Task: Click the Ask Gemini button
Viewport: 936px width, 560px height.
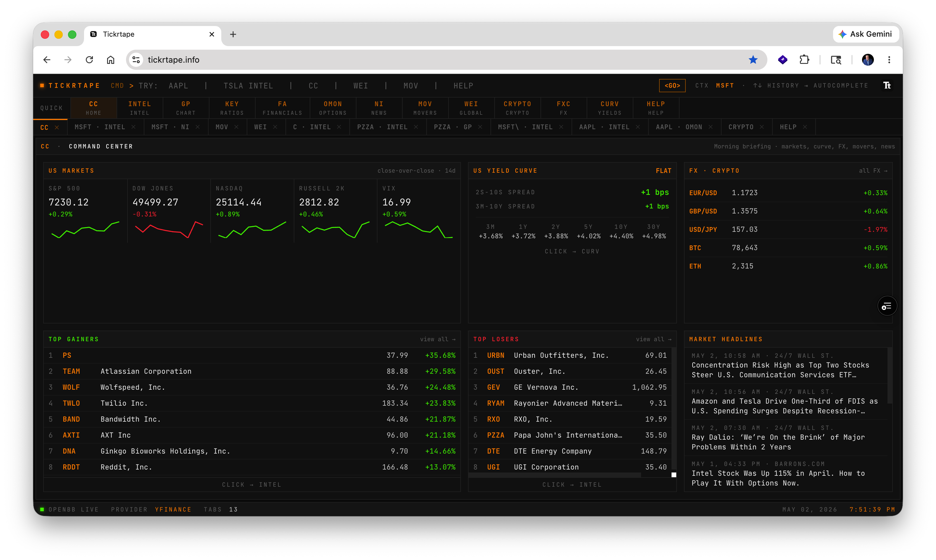Action: [866, 34]
